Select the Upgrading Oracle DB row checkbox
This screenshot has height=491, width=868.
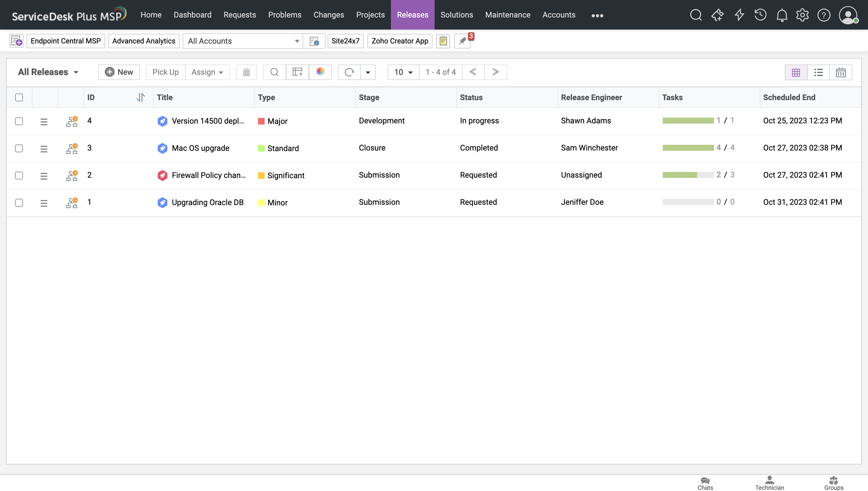19,203
